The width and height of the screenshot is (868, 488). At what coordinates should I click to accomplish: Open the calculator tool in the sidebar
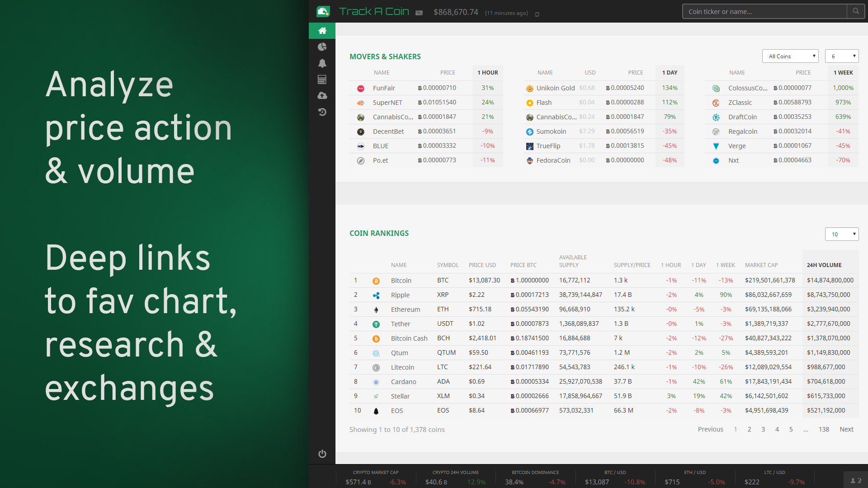point(322,80)
